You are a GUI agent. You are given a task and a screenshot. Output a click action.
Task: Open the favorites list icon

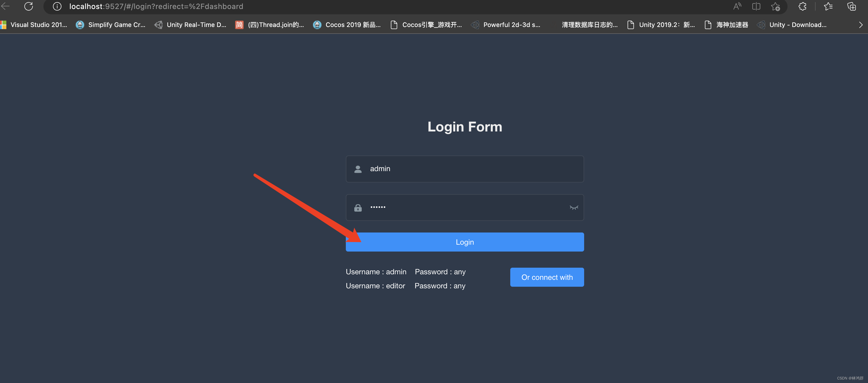(828, 6)
